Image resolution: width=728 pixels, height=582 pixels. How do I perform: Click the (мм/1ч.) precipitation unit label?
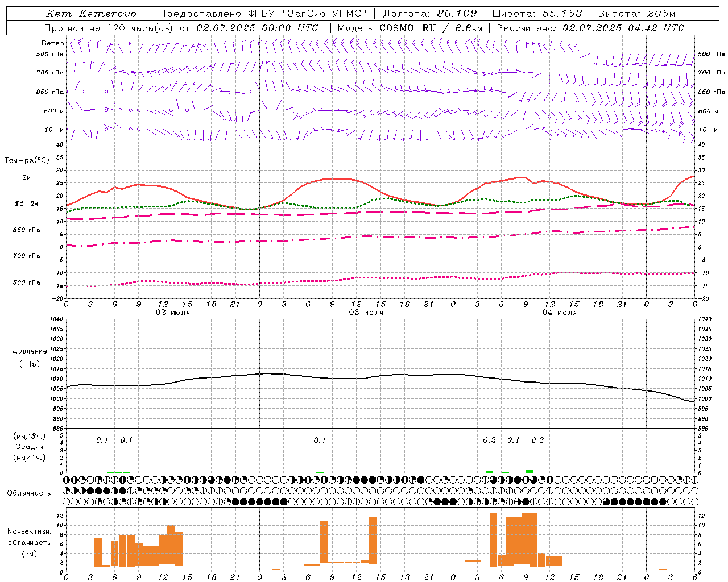30,457
